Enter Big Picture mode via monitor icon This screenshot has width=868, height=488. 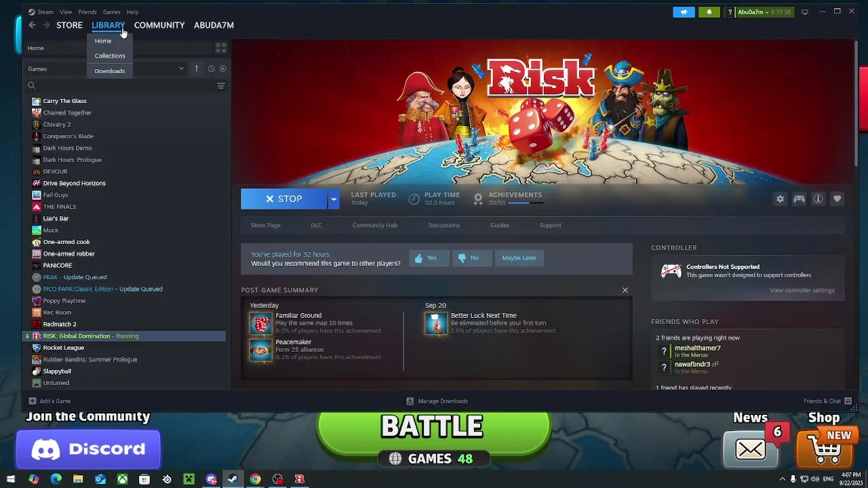coord(805,12)
